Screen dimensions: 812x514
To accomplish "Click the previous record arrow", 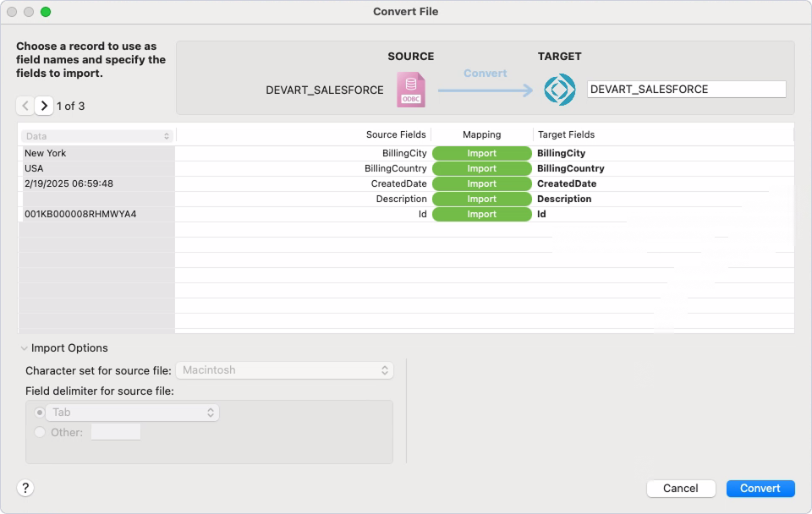I will click(25, 106).
